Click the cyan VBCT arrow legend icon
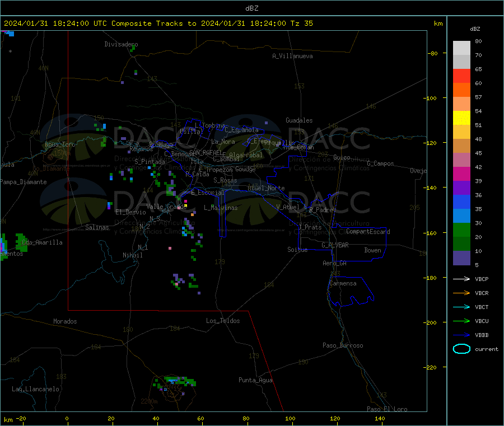Screen dimensions: 504x426 pyautogui.click(x=461, y=307)
